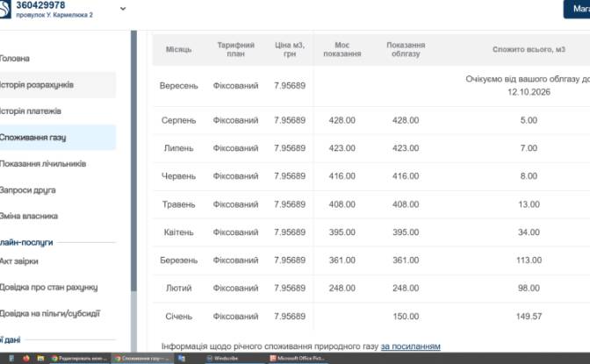Click the consumption value 34.00
This screenshot has height=364, width=590.
[529, 232]
